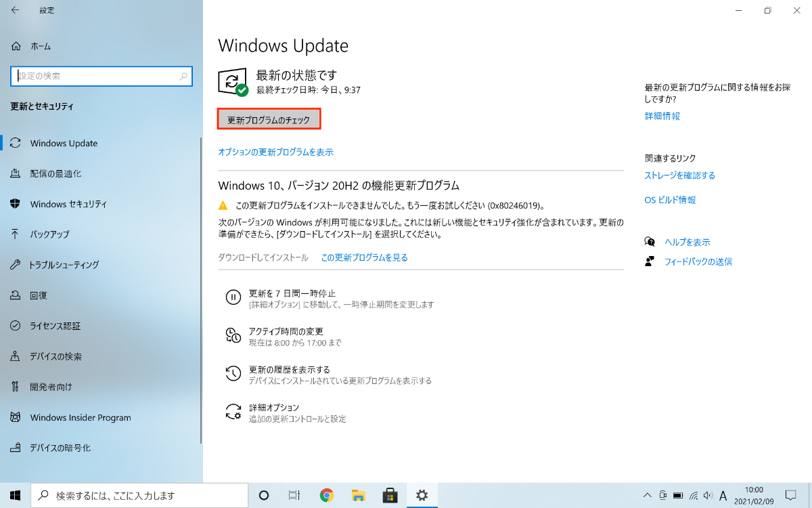Focus the settings search box

pos(101,77)
